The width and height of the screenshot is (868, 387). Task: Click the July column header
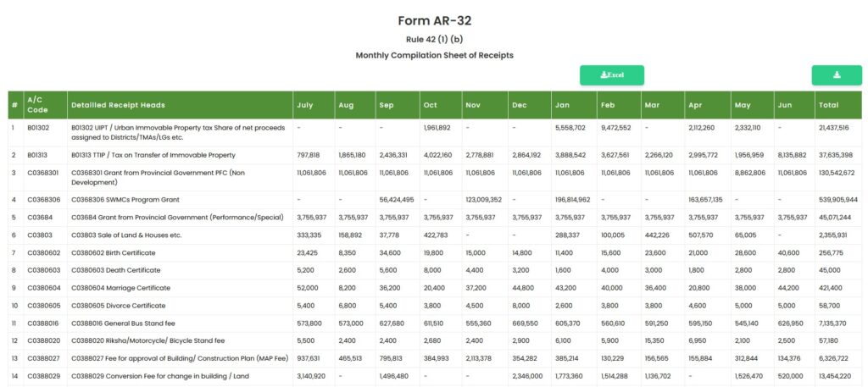(x=314, y=105)
